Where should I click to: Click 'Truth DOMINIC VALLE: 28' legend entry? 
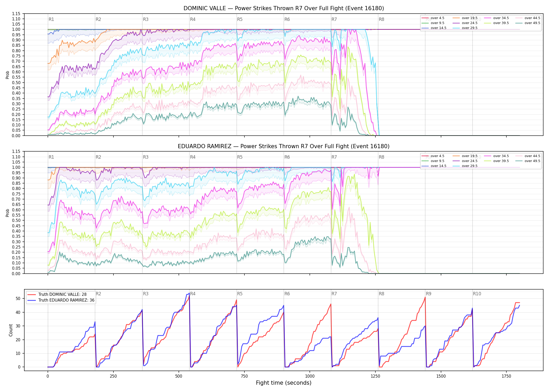tap(57, 295)
